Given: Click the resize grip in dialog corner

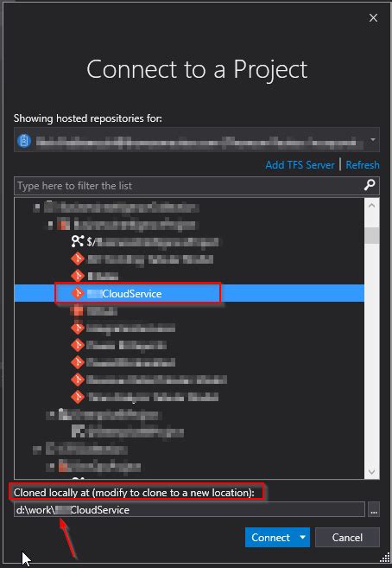Looking at the screenshot, I should pos(383,558).
